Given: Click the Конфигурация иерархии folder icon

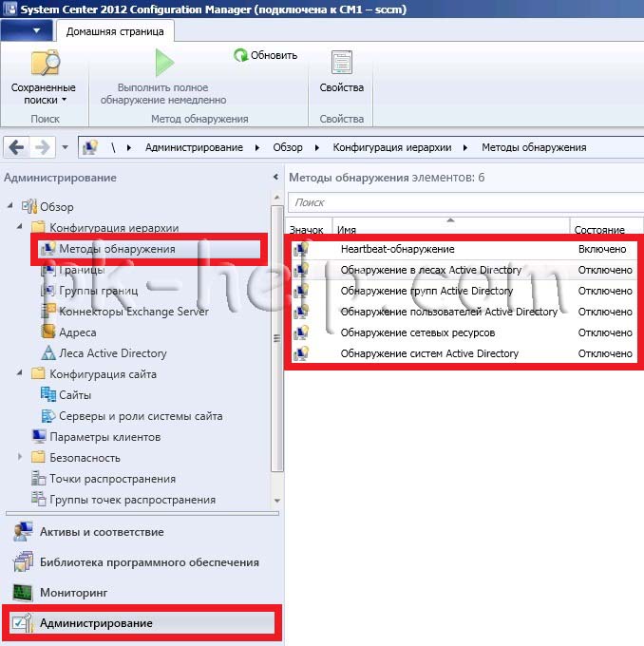Looking at the screenshot, I should (x=38, y=227).
